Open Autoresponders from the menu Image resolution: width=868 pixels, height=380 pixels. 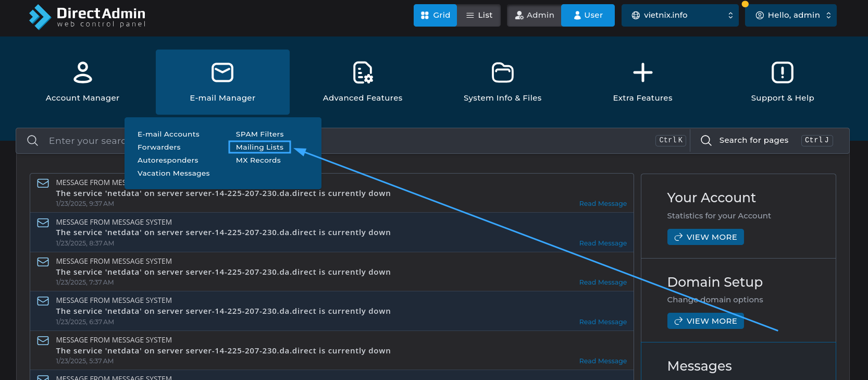pyautogui.click(x=168, y=160)
